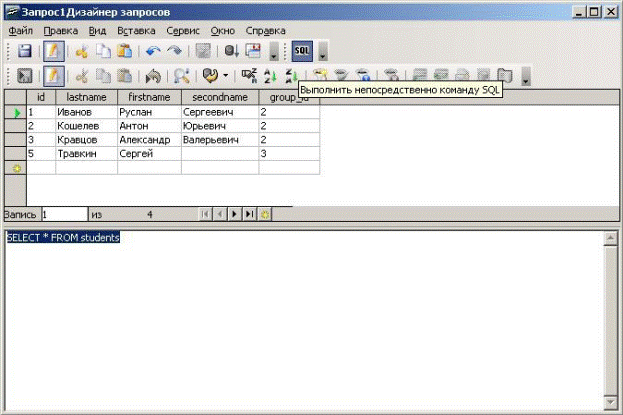
Task: Click the Data to Text icon
Action: tap(420, 74)
